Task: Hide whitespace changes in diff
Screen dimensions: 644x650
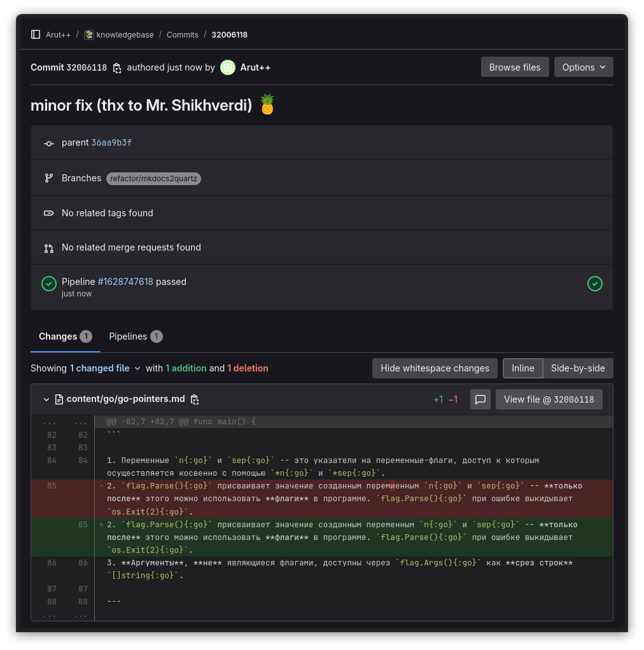Action: click(x=435, y=368)
